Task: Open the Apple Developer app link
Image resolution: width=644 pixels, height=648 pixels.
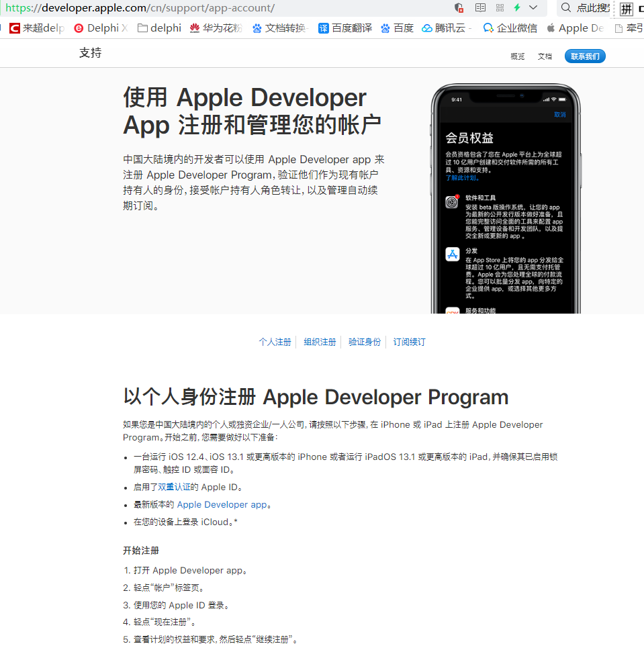Action: coord(222,504)
